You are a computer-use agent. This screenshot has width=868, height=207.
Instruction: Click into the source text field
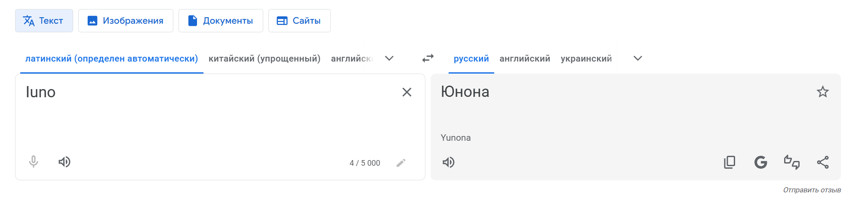click(x=206, y=116)
